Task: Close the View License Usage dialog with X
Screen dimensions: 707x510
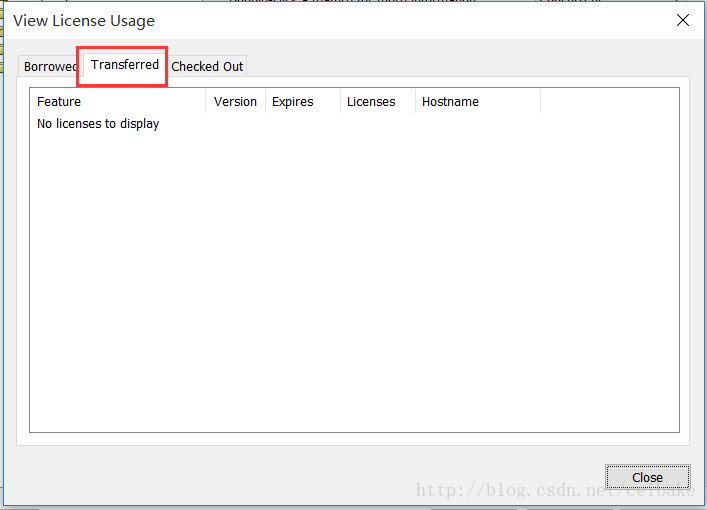Action: pos(683,20)
